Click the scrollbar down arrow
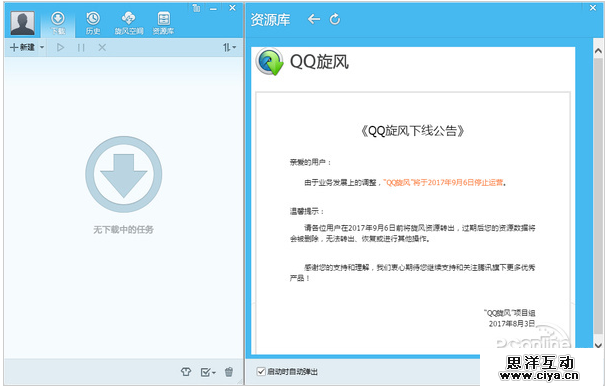Screen dimensions: 608x391 [598, 344]
